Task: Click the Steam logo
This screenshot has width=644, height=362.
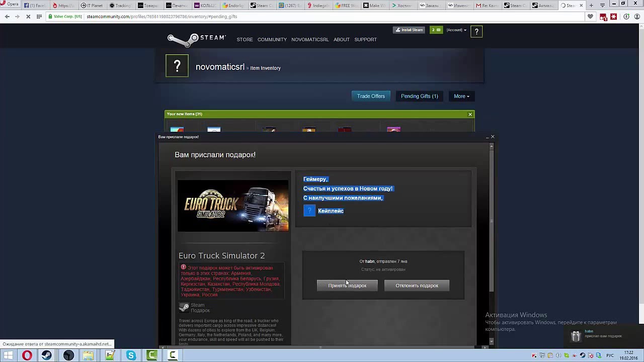Action: [197, 39]
